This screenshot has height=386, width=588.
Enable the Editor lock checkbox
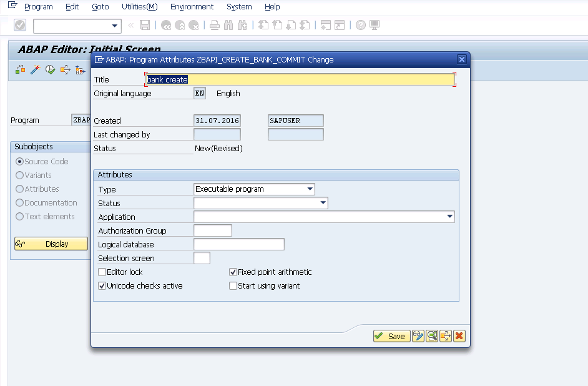pyautogui.click(x=102, y=272)
